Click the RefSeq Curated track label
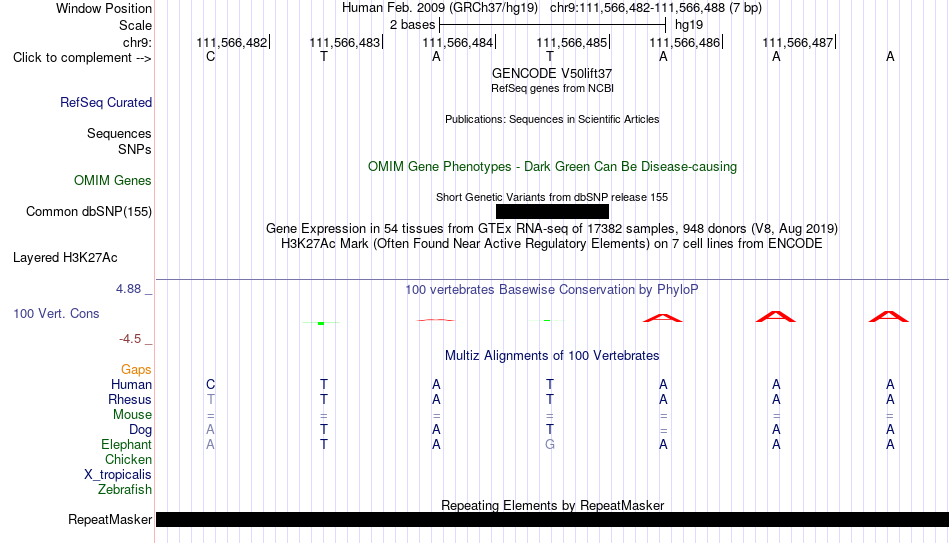Image resolution: width=950 pixels, height=543 pixels. (106, 102)
